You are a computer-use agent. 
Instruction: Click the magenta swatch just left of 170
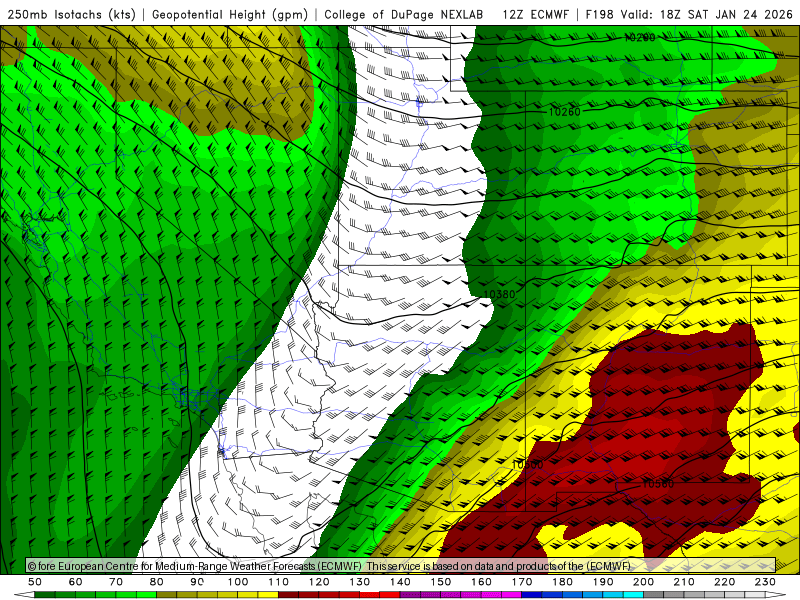pos(511,594)
